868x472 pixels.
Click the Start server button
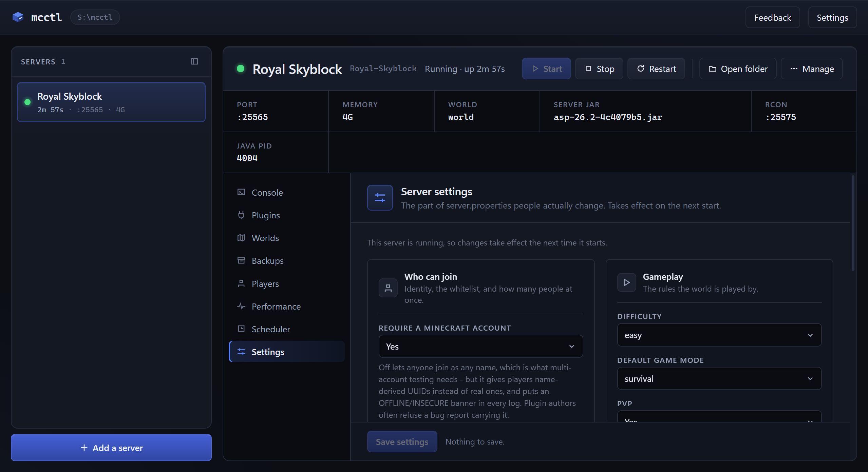(546, 69)
